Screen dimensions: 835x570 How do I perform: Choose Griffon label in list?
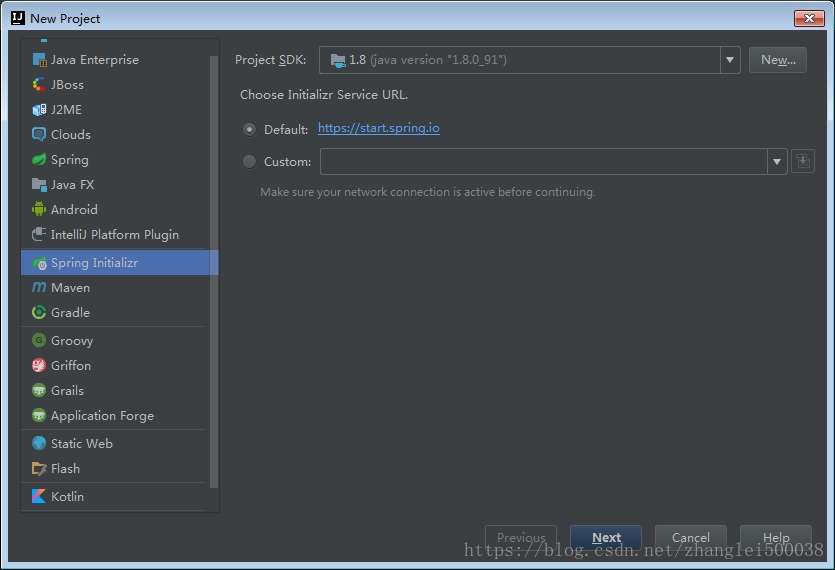coord(71,365)
